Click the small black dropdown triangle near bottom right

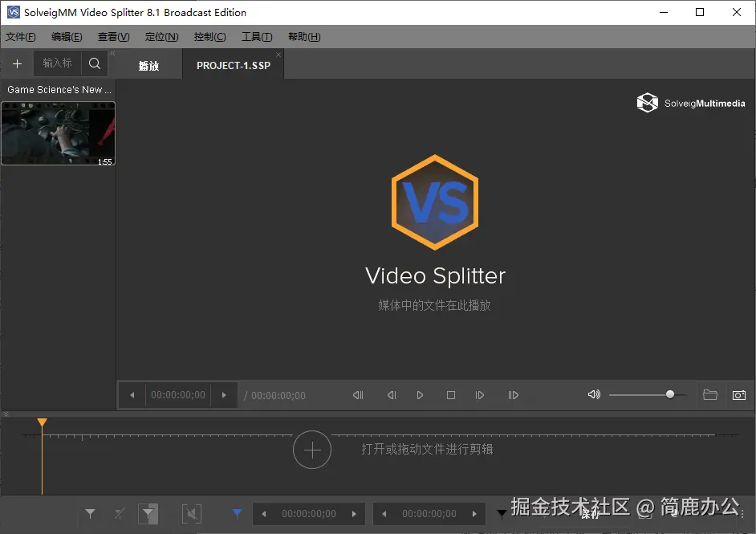[x=502, y=513]
